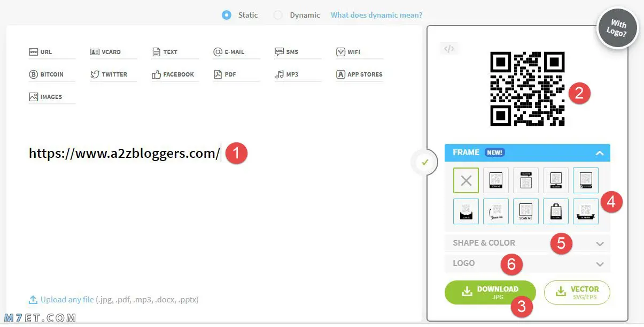The height and width of the screenshot is (327, 644).
Task: Select the no-frame X option
Action: click(466, 180)
